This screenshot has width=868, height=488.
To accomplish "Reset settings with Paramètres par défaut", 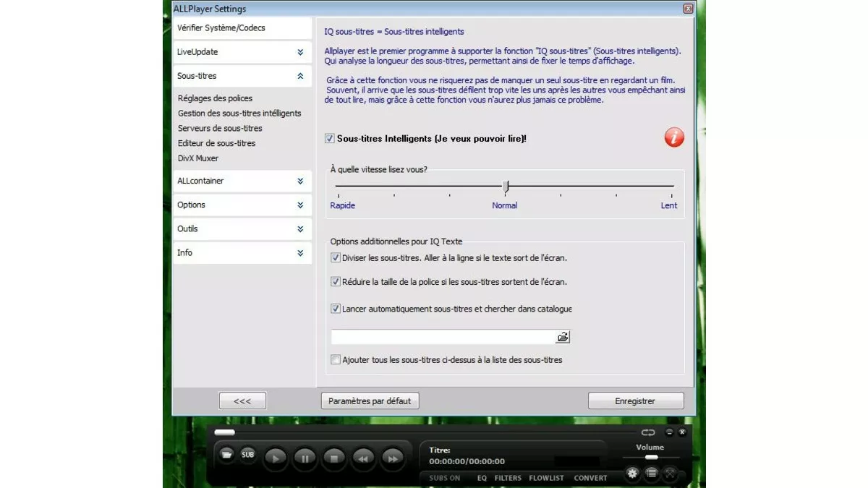I will pyautogui.click(x=370, y=400).
